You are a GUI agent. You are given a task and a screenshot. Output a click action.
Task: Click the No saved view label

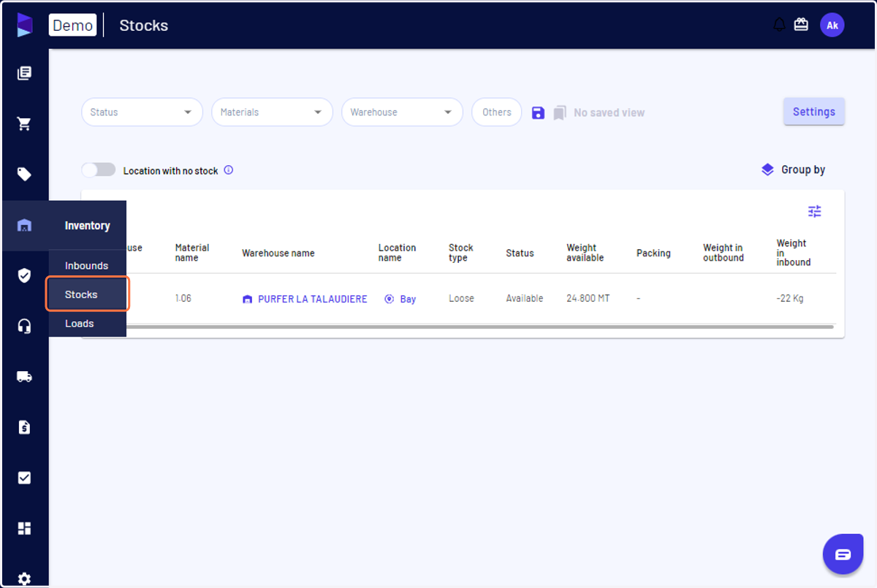coord(609,112)
